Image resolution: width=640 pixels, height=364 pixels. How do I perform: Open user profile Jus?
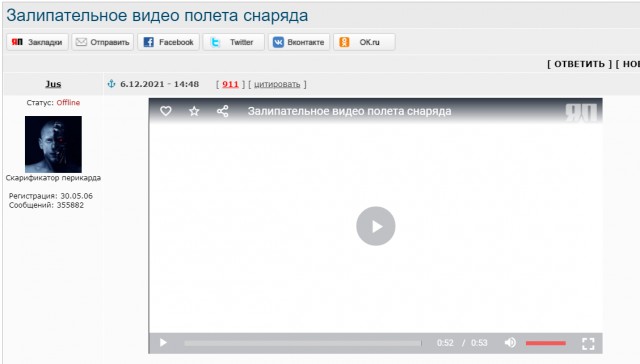[53, 84]
